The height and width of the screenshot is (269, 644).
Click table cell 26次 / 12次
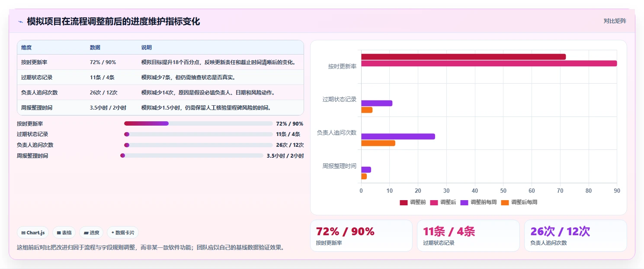[x=104, y=93]
